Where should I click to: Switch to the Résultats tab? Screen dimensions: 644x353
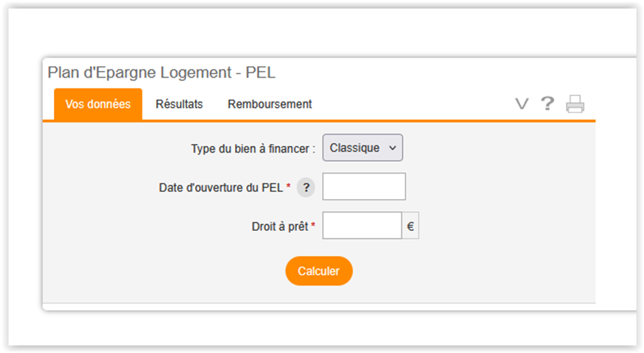coord(179,104)
